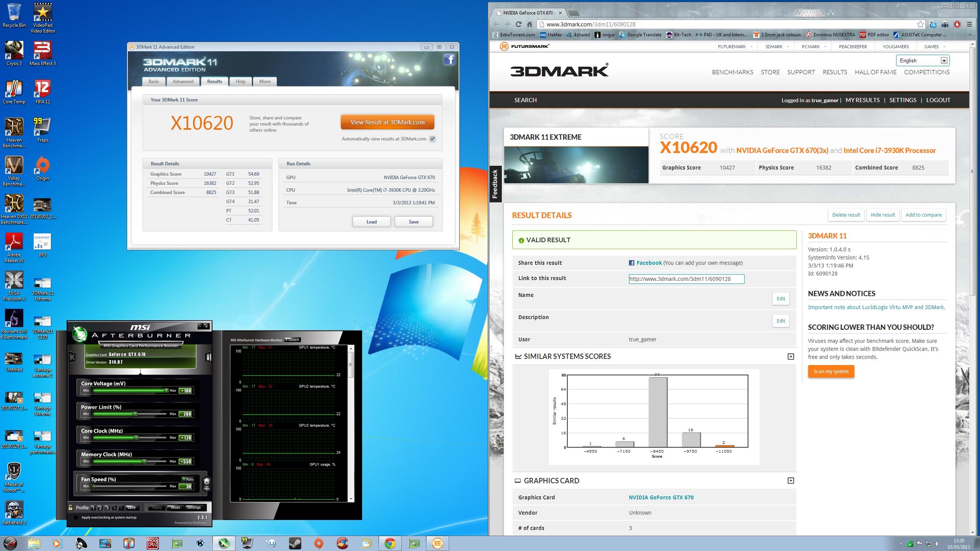Enable apply overclocking at system startup
Viewport: 980px width, 551px height.
[x=76, y=517]
